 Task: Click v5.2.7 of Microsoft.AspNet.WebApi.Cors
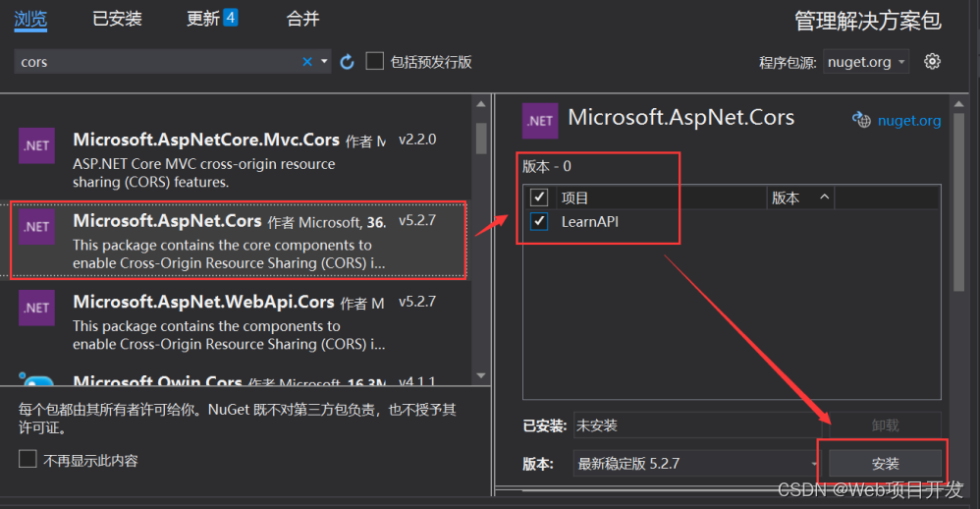click(417, 302)
